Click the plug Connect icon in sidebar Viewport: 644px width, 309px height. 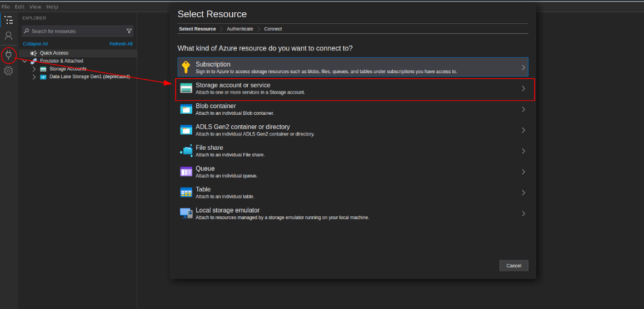pos(9,55)
